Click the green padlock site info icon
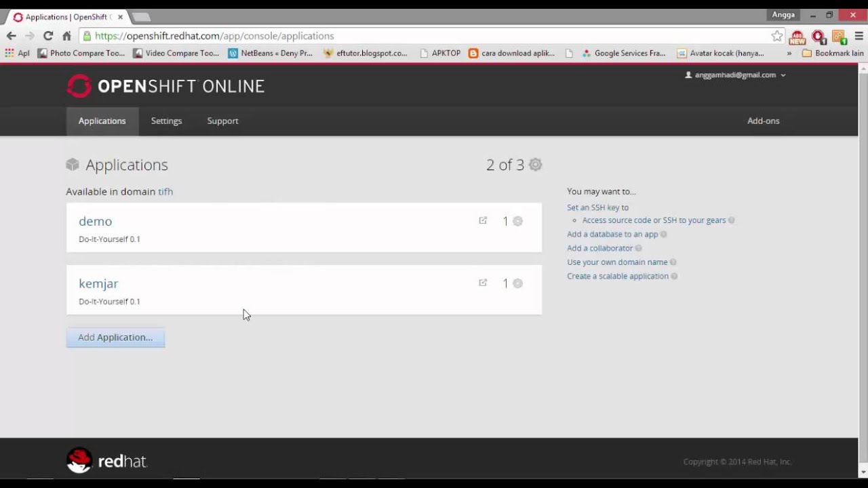This screenshot has width=868, height=488. click(86, 36)
